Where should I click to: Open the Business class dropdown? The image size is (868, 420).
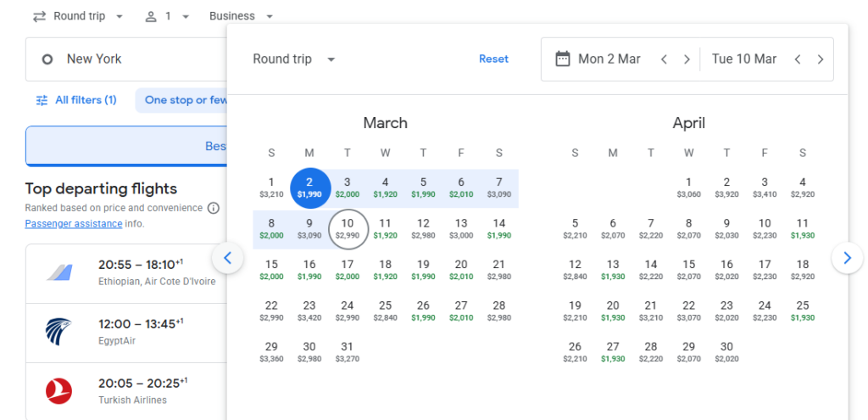(242, 17)
